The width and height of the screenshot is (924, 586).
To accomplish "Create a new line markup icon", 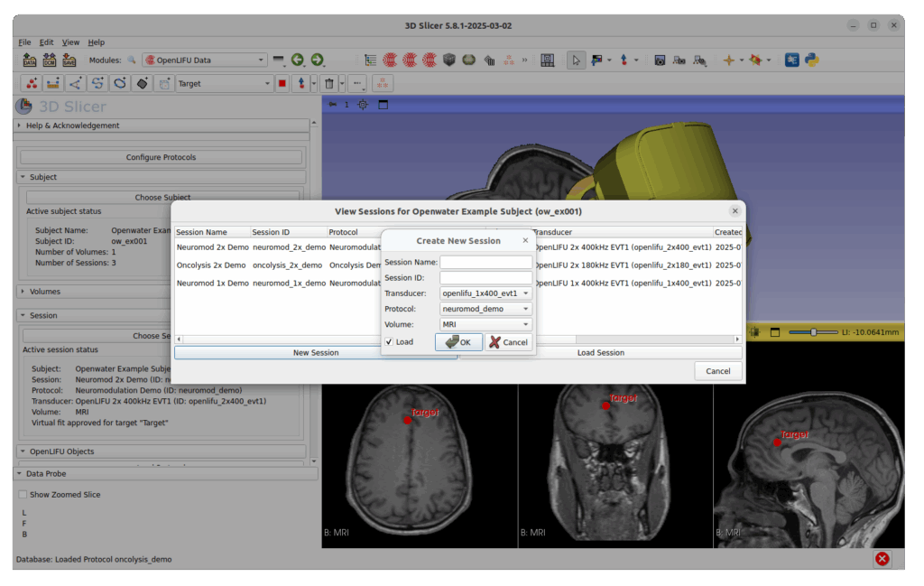I will point(53,84).
